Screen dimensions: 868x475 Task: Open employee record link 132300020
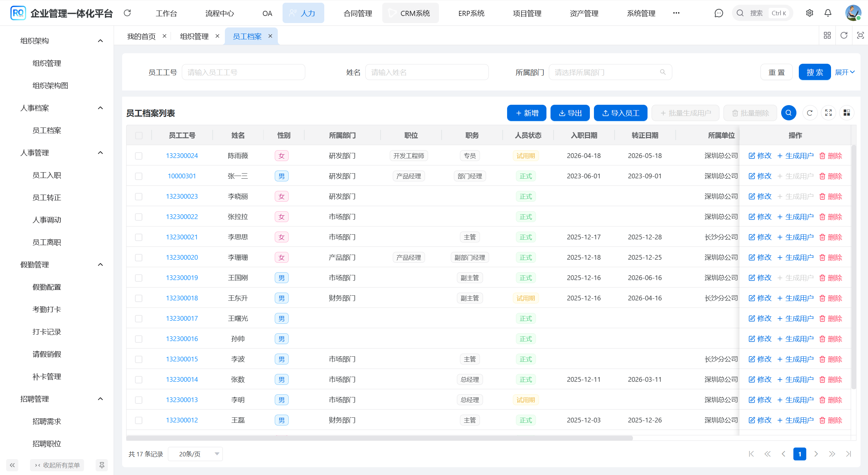[182, 257]
